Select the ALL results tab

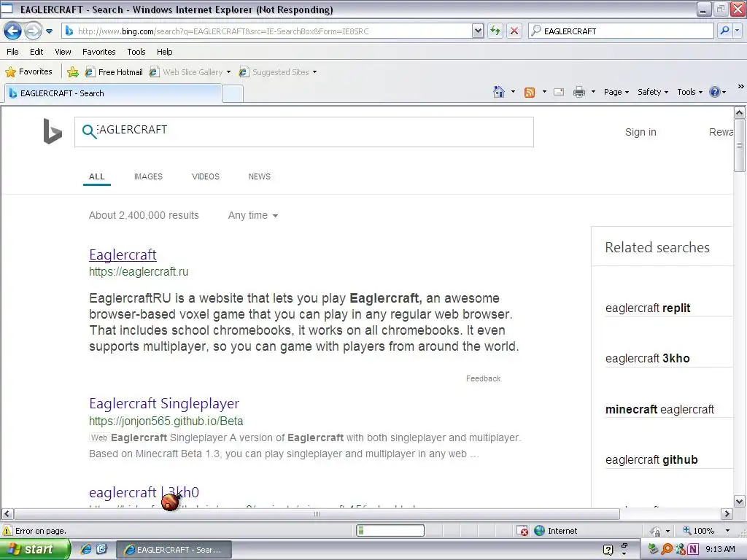pos(97,176)
